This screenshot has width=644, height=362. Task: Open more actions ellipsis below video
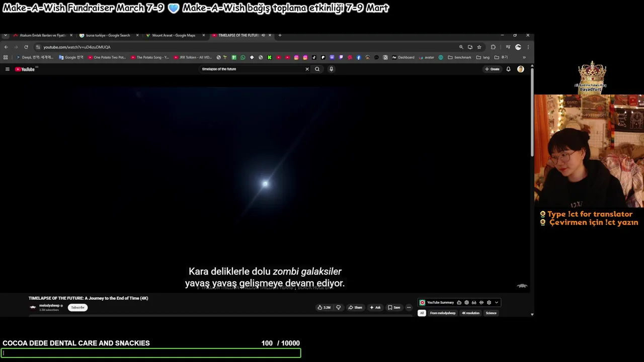[x=409, y=307]
